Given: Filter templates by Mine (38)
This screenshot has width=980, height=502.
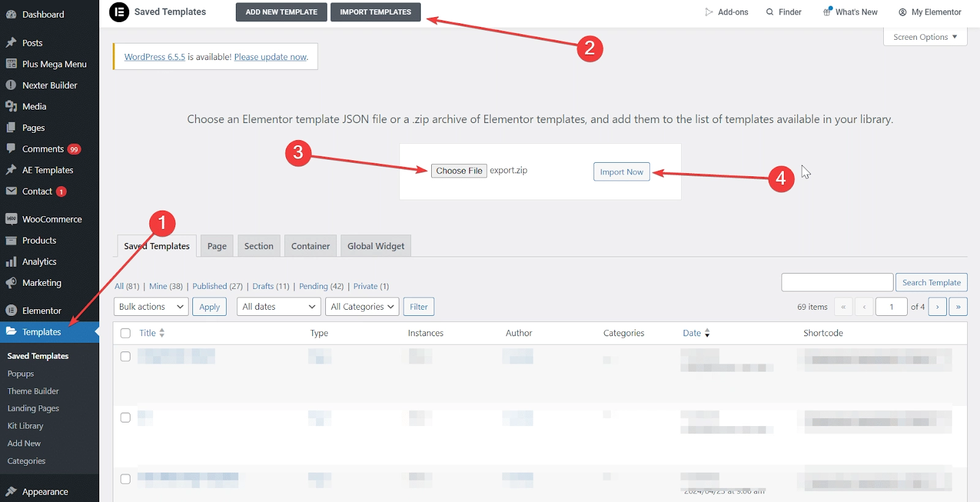Looking at the screenshot, I should (x=166, y=286).
